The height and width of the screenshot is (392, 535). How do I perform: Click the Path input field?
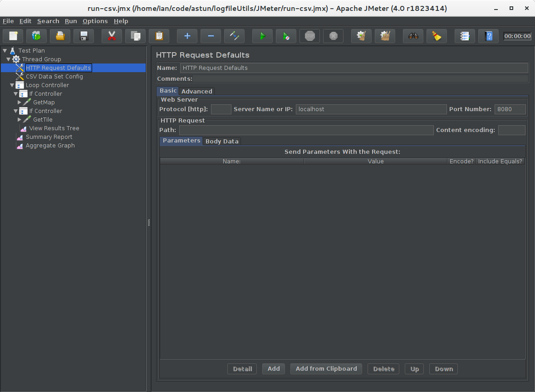[306, 130]
